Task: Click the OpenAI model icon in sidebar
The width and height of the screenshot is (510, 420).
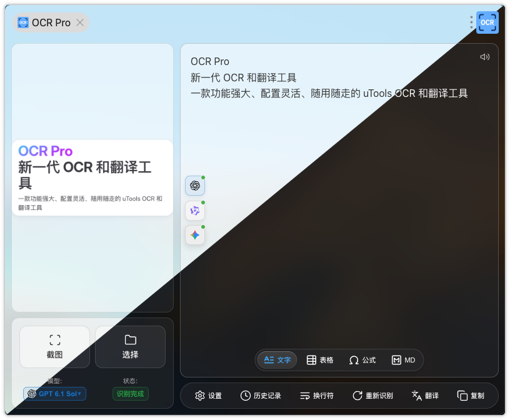Action: point(195,186)
